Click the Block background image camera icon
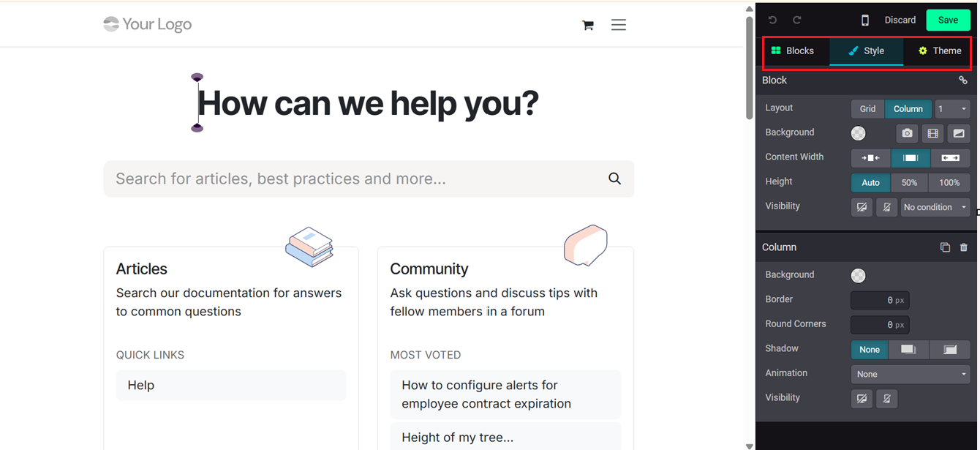The image size is (980, 450). click(907, 133)
